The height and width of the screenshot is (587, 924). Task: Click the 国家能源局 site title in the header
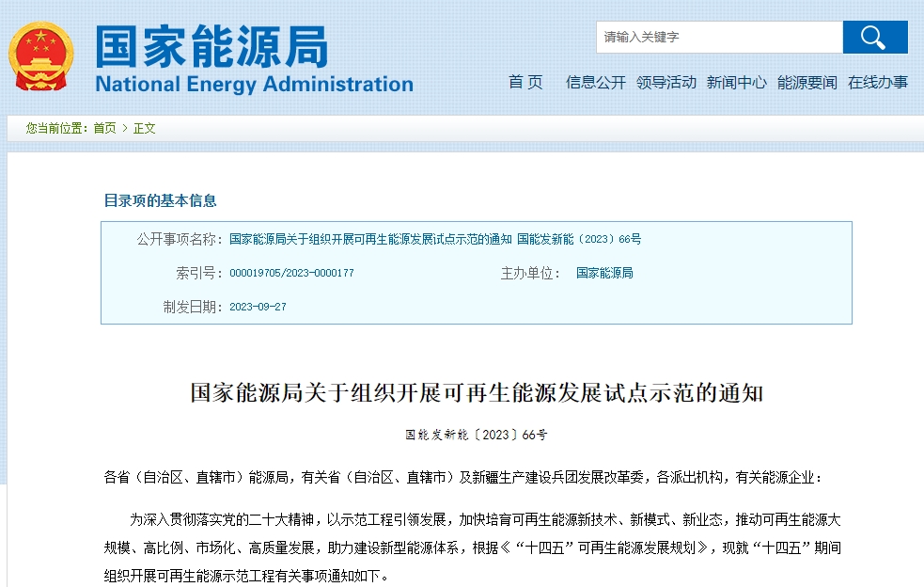pos(211,45)
